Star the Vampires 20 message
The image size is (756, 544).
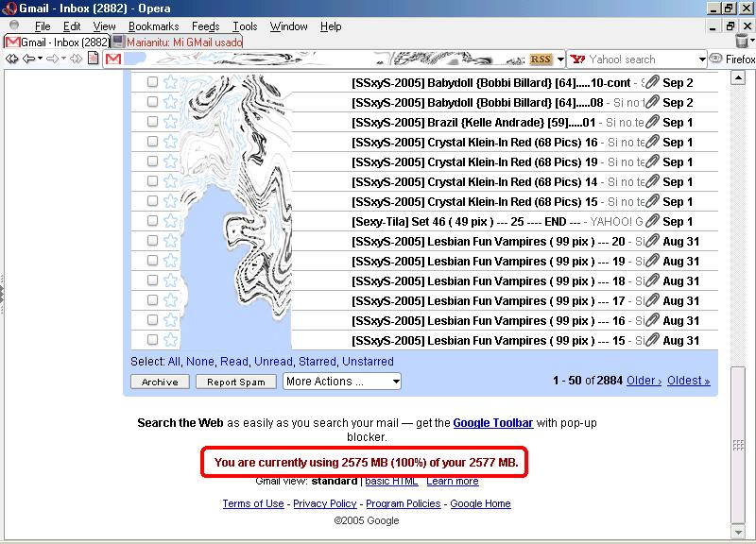click(x=171, y=241)
